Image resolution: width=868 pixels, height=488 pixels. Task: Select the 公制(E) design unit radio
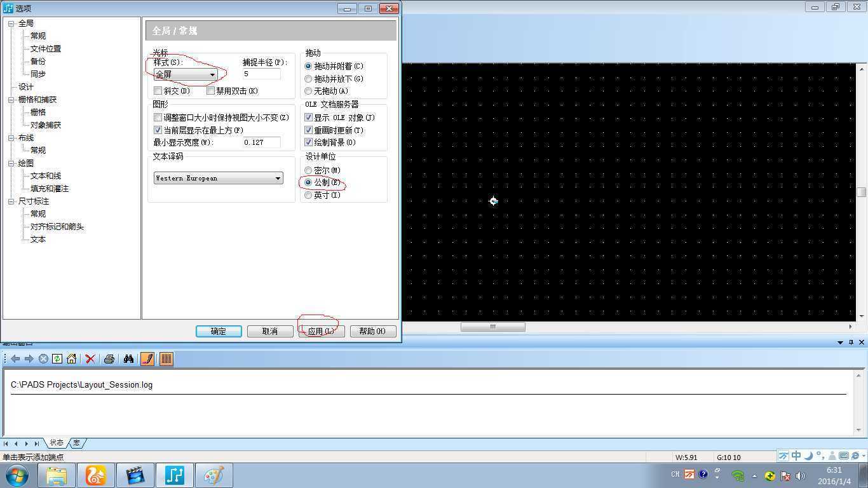coord(309,182)
